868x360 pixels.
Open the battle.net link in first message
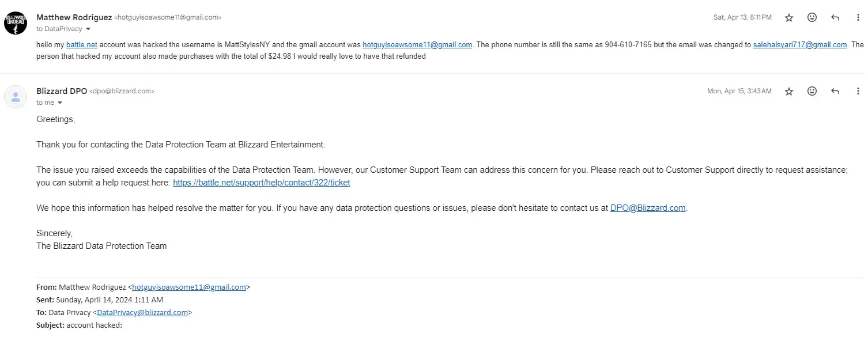tap(82, 45)
